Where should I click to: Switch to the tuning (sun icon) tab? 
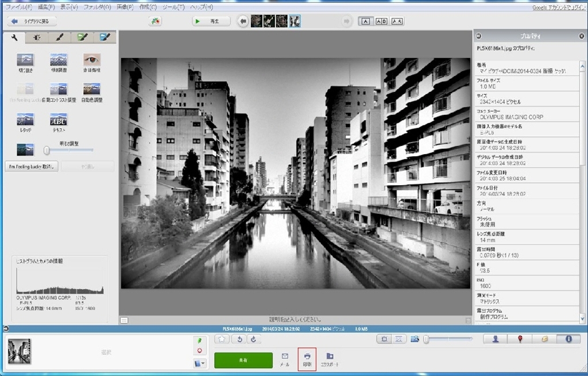[37, 37]
